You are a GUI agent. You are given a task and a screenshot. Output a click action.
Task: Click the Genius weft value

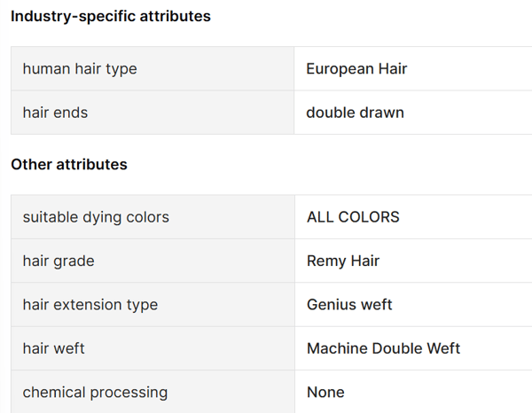click(x=349, y=305)
